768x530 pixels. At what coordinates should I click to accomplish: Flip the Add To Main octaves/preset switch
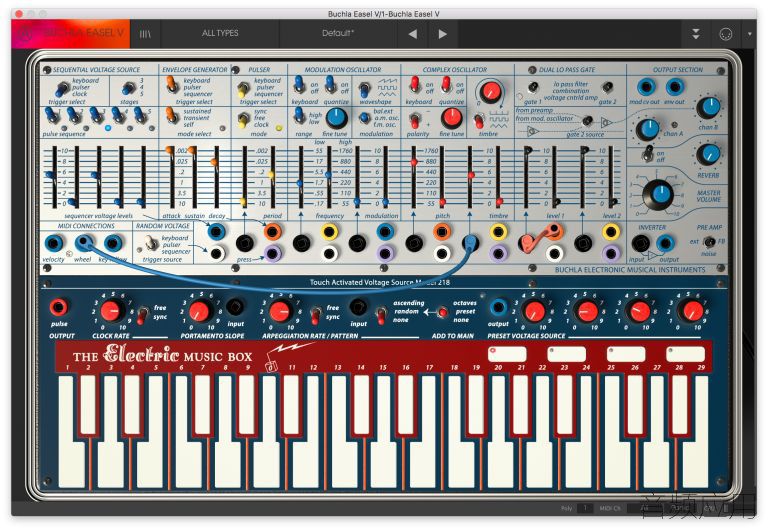[x=442, y=312]
